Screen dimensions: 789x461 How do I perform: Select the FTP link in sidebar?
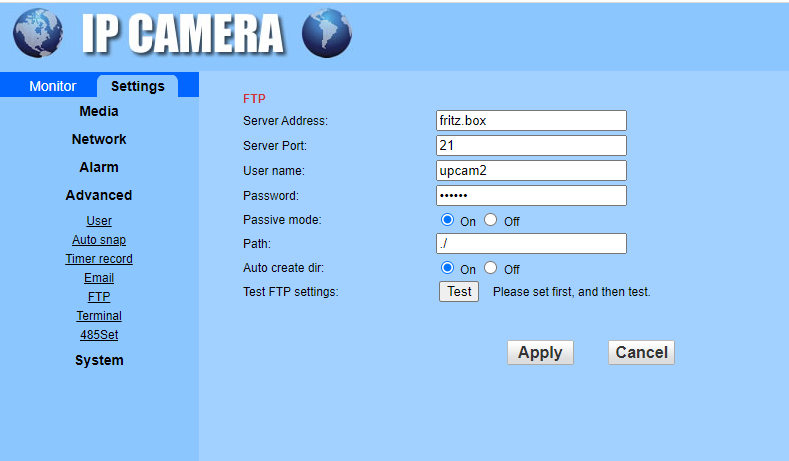tap(99, 297)
